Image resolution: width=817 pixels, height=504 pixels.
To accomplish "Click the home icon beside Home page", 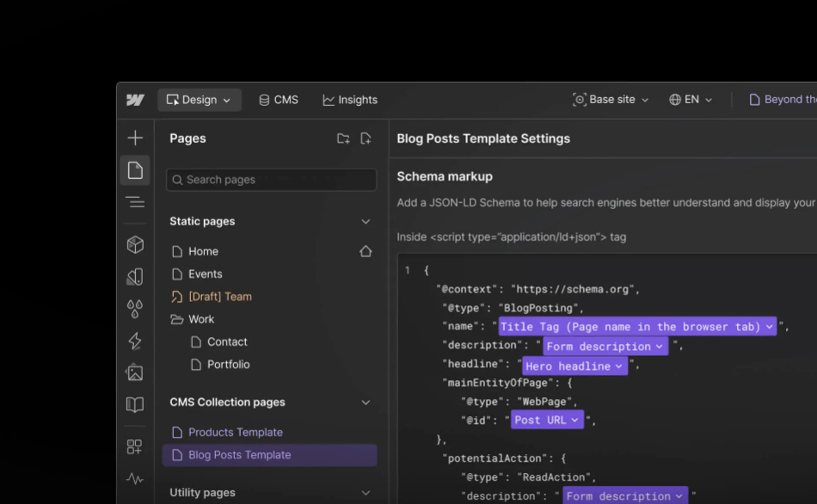I will pyautogui.click(x=365, y=251).
